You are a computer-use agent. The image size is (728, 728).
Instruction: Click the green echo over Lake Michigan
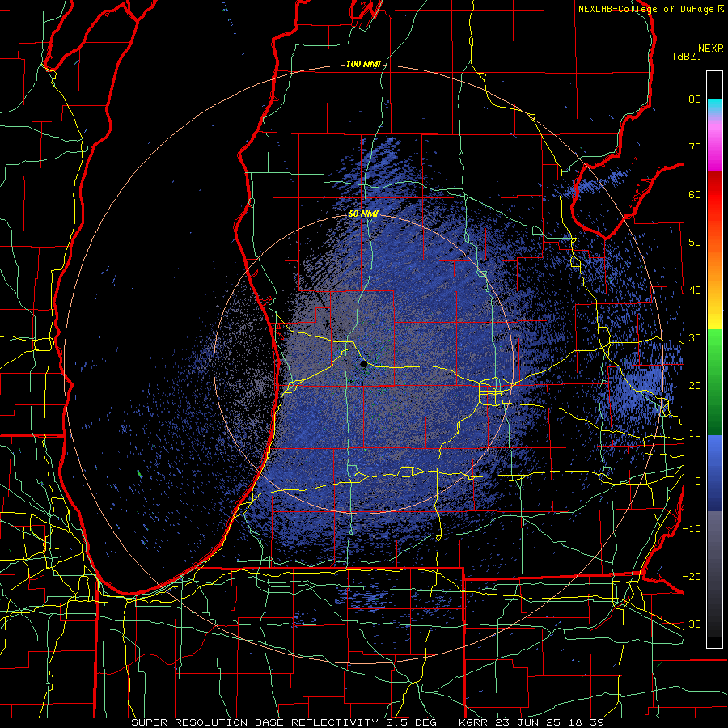(139, 474)
